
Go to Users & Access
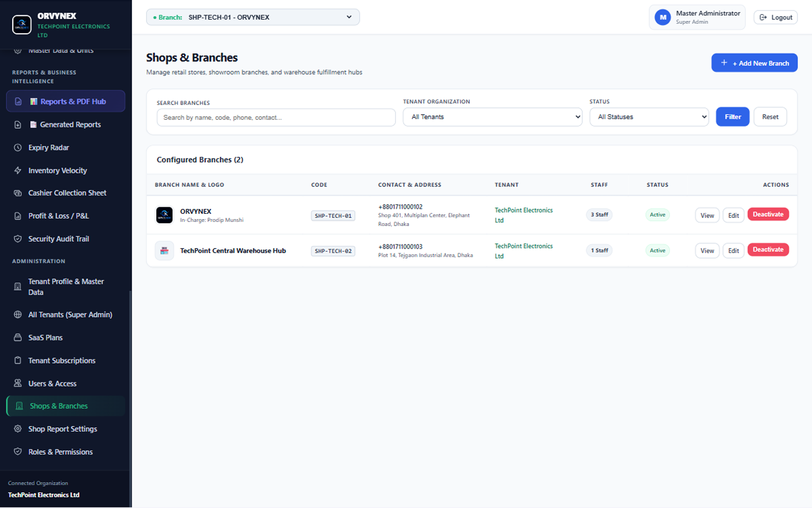(x=65, y=383)
